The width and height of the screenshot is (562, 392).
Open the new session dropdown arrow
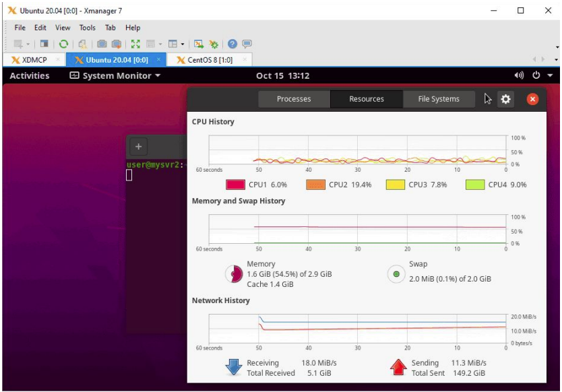28,44
